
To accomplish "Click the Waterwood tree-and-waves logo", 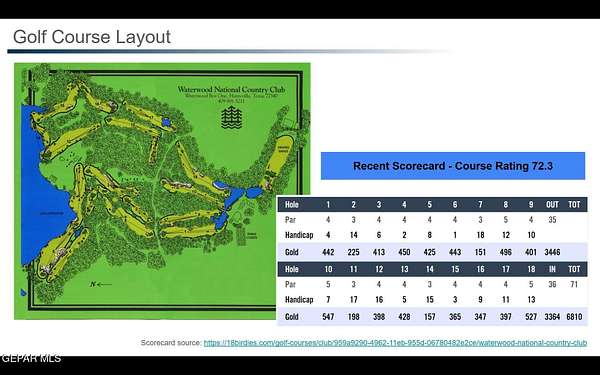I will tap(232, 117).
